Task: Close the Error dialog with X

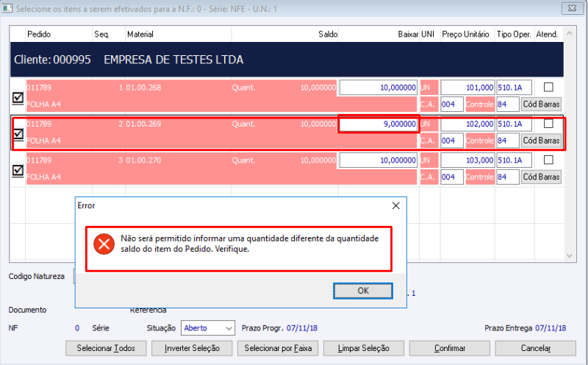Action: click(395, 206)
